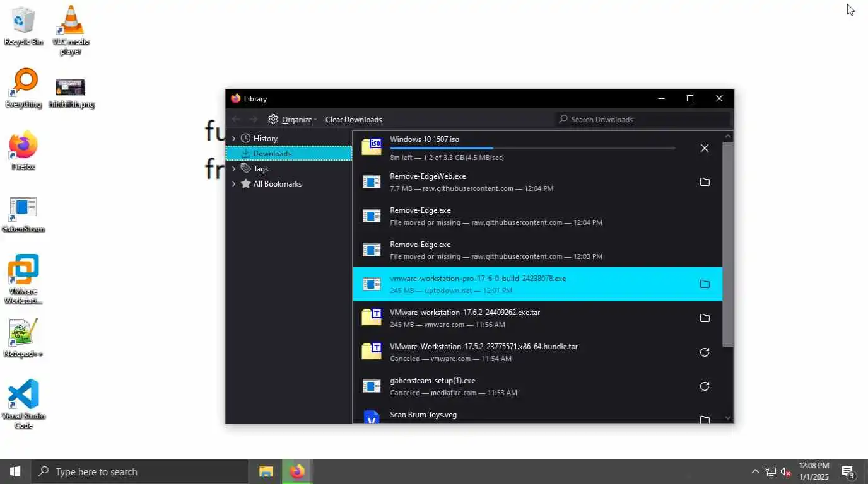The width and height of the screenshot is (868, 484).
Task: Click the 'gabensteam-setup(1).exe' file name
Action: [433, 381]
